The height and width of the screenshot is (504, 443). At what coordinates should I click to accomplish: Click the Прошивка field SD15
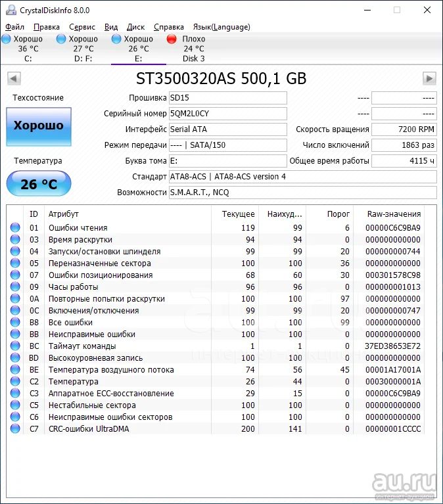(x=228, y=98)
